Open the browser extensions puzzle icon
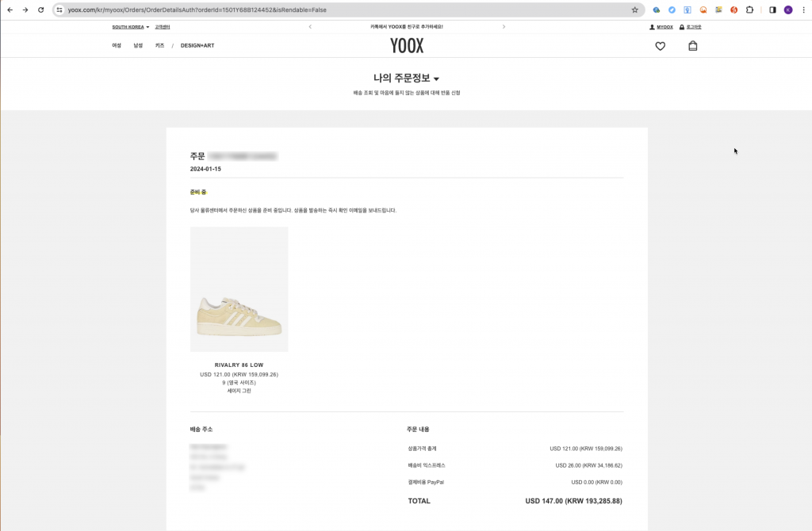Image resolution: width=812 pixels, height=531 pixels. click(x=749, y=10)
